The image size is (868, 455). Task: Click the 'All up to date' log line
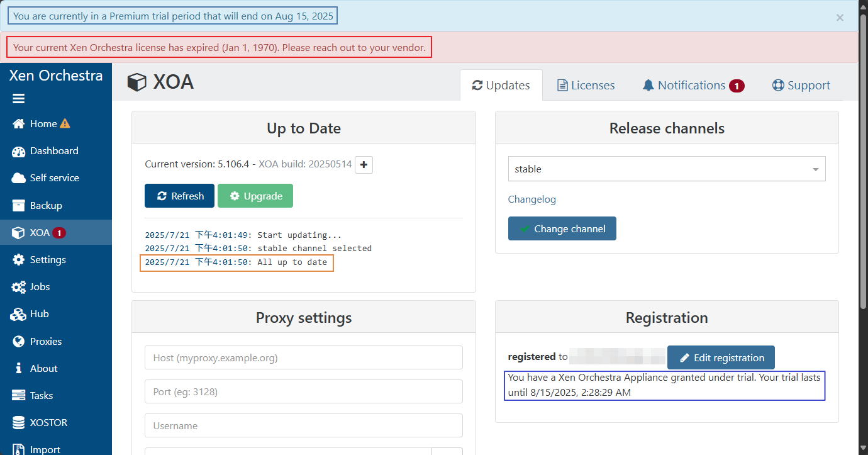tap(236, 262)
